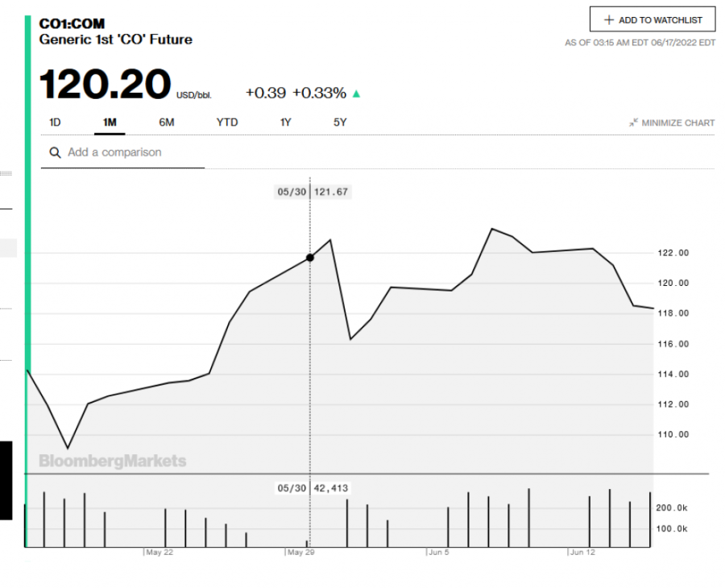Viewport: 725px width, 588px height.
Task: Click the minimize chart arrows icon
Action: coord(633,122)
